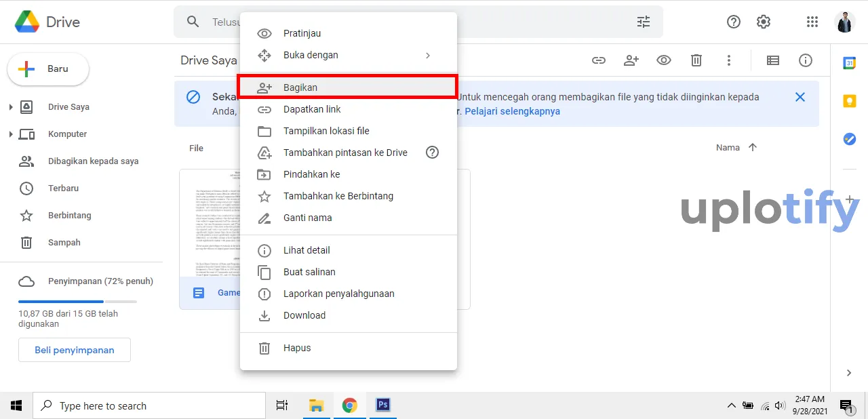Click Pelajari selengkapnya link
This screenshot has width=868, height=419.
(x=513, y=111)
